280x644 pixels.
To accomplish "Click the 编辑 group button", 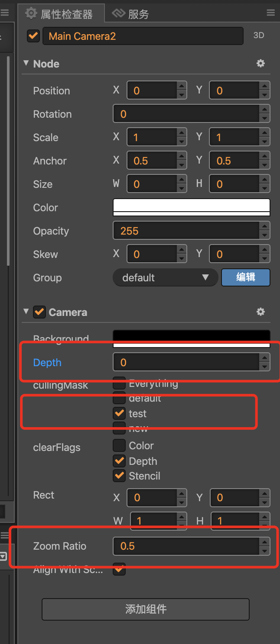I will click(x=246, y=277).
